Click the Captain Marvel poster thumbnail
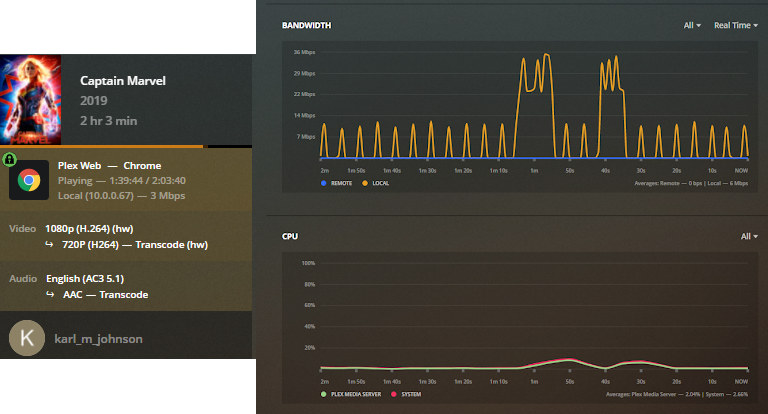768x414 pixels. pos(30,99)
